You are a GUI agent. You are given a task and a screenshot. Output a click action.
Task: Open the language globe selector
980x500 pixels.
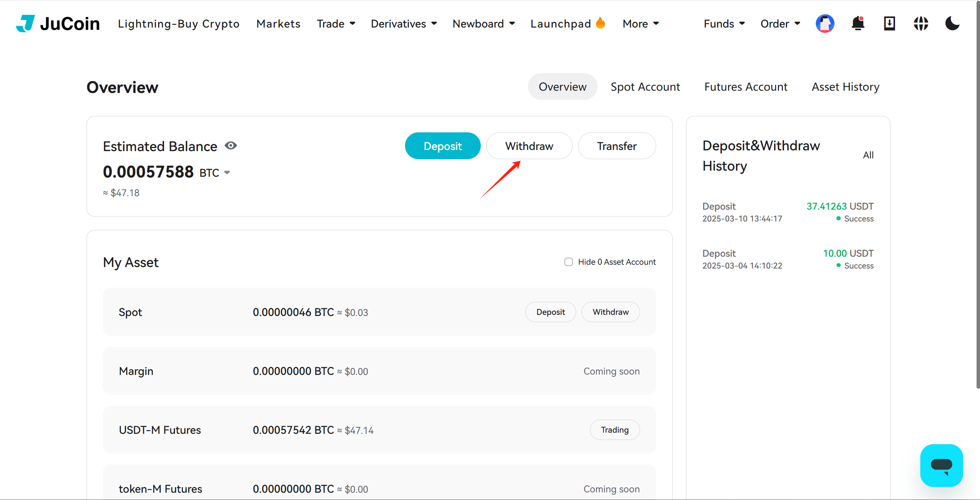921,24
